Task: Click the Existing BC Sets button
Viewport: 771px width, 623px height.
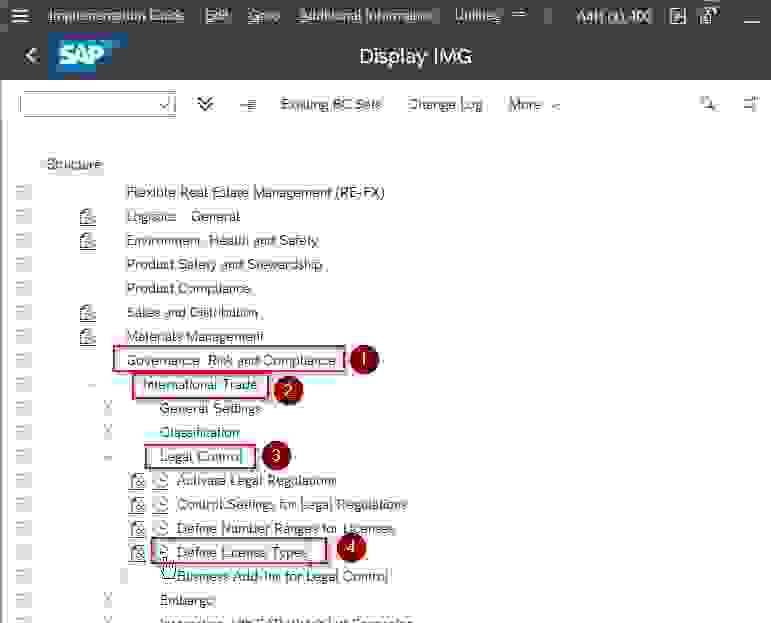Action: 330,104
